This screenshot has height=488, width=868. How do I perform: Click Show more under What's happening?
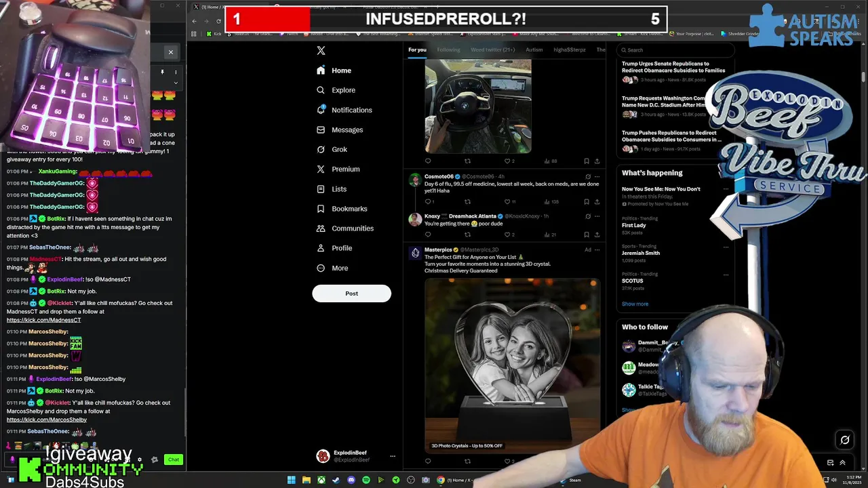(635, 304)
